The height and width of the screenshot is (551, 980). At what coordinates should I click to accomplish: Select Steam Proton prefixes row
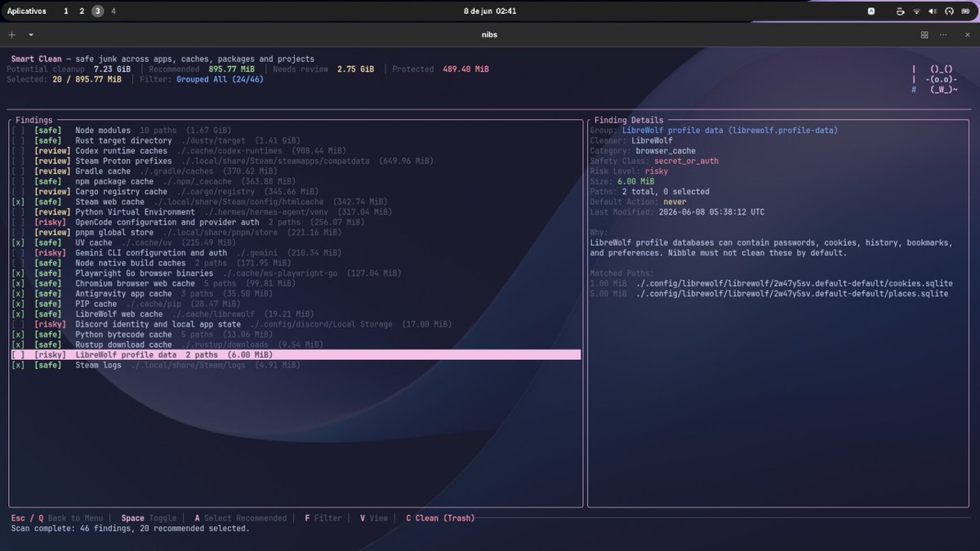(296, 161)
